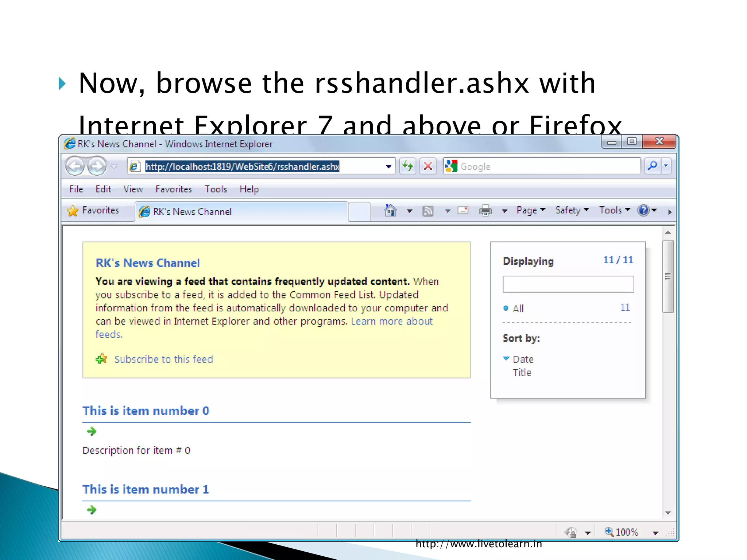747x560 pixels.
Task: Open the Tools menu in menu bar
Action: (x=216, y=189)
